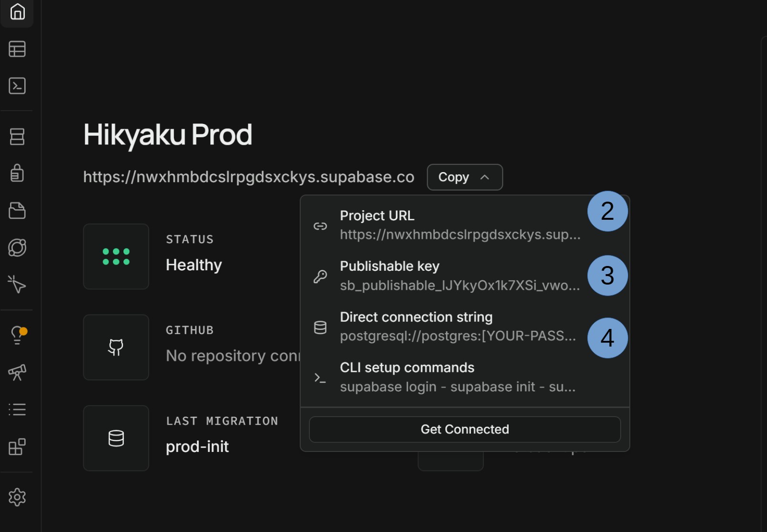Click the Get Connected button

pos(465,430)
